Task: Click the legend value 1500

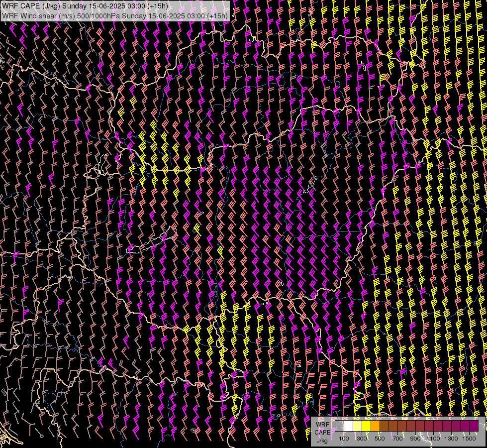Action: 469,439
